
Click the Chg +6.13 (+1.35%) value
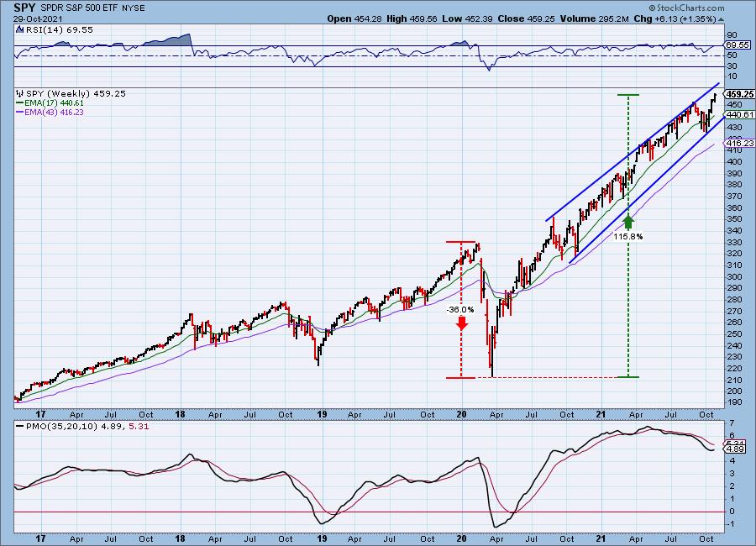pos(674,18)
